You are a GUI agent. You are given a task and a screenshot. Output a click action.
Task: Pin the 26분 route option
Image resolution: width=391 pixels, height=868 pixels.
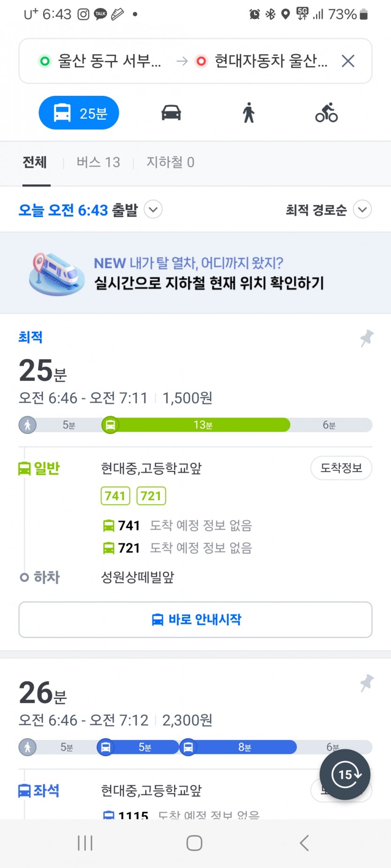(x=367, y=683)
